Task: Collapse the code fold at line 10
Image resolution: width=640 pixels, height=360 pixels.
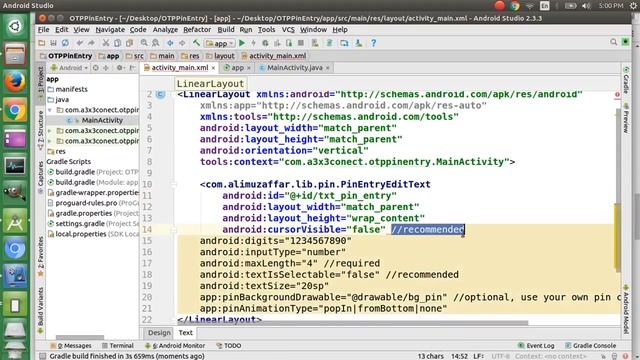Action: click(174, 184)
